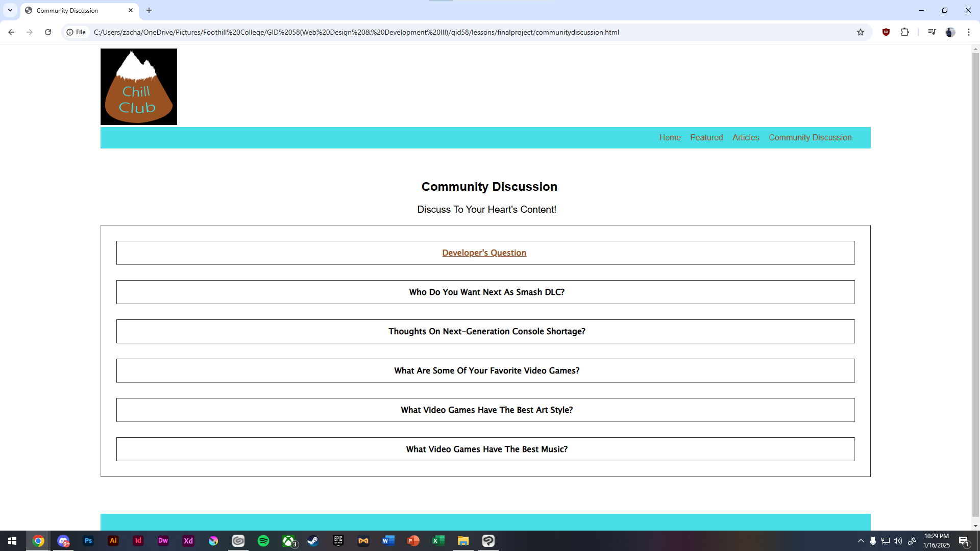Image resolution: width=980 pixels, height=551 pixels.
Task: Expand the tab search dropdown arrow
Action: (10, 10)
